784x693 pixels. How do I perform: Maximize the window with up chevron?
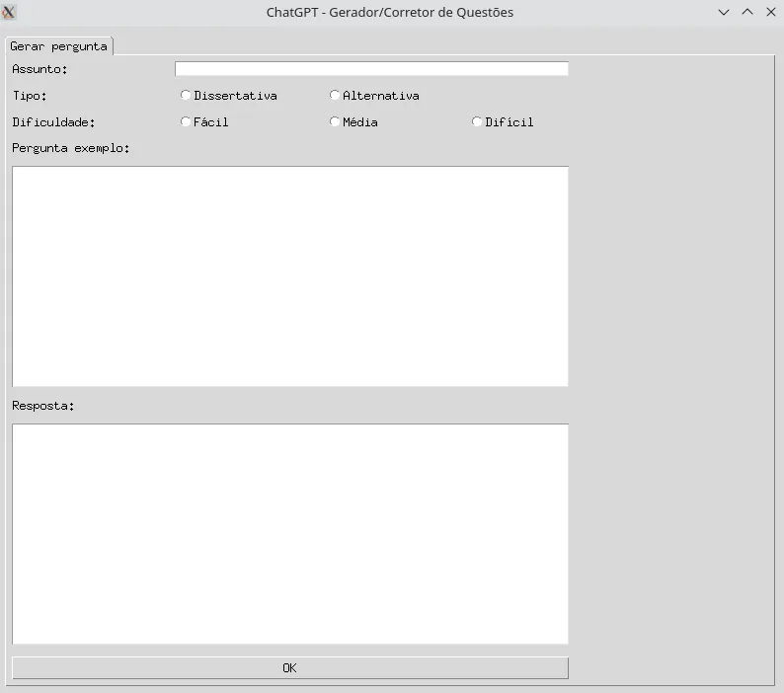click(747, 12)
